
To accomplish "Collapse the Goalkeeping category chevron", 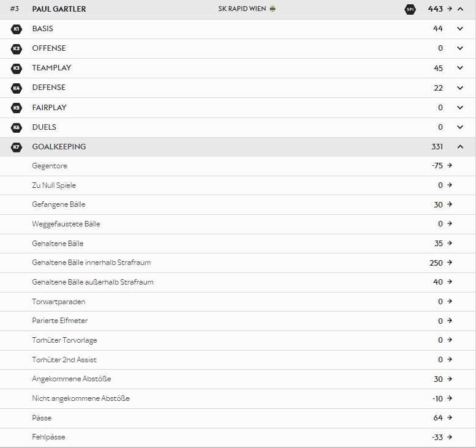I will [460, 147].
